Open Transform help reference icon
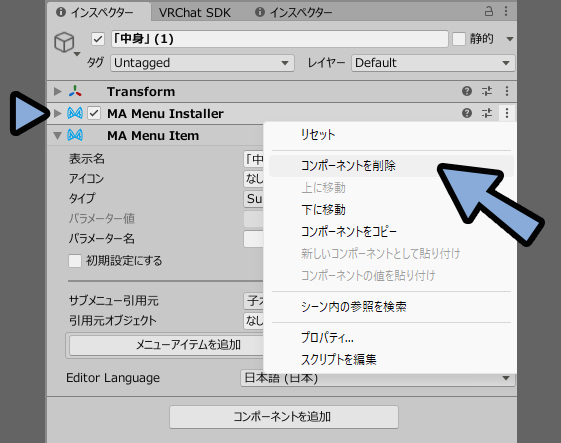 pyautogui.click(x=467, y=91)
